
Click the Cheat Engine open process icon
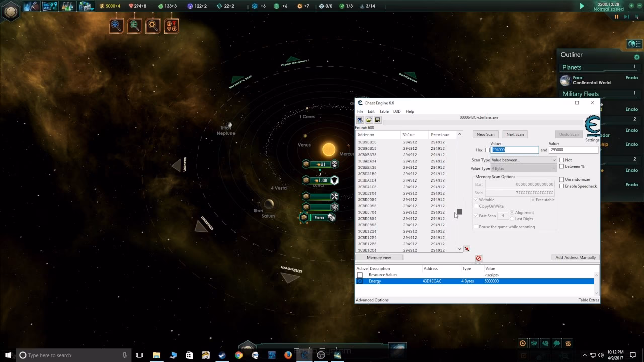pyautogui.click(x=360, y=120)
